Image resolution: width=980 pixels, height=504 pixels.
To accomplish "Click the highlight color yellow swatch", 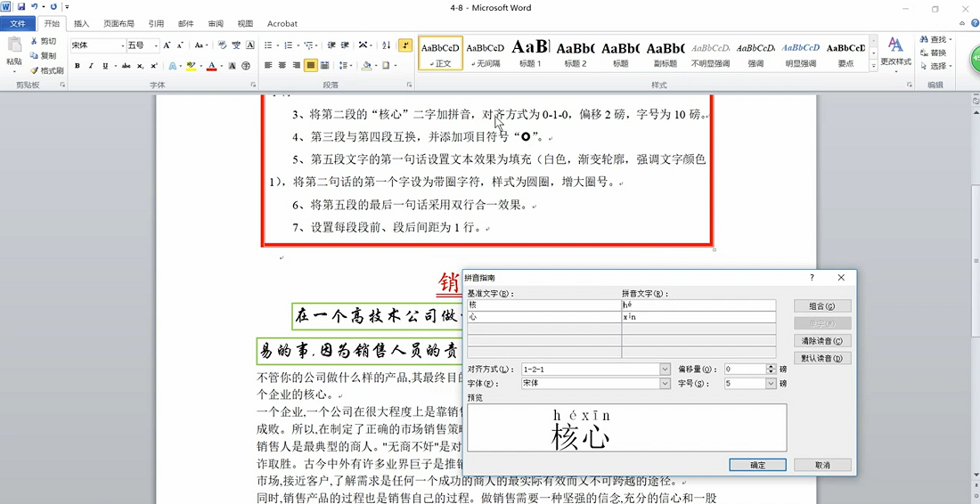I will point(192,65).
